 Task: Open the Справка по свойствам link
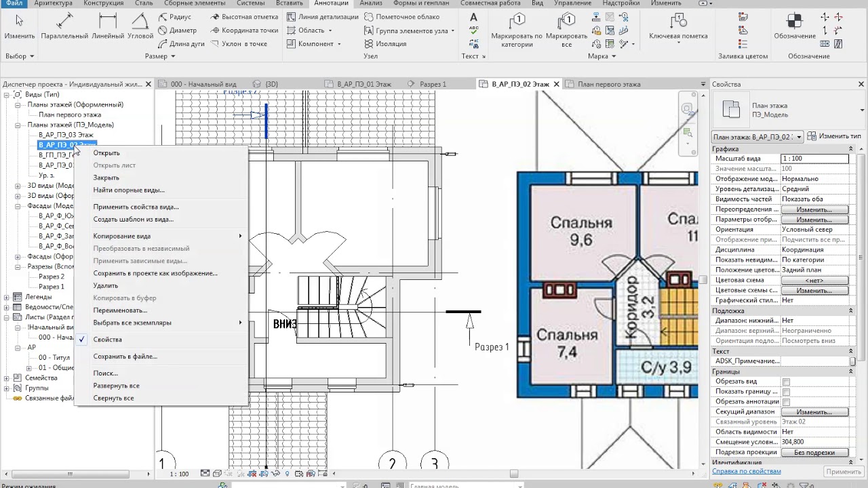(746, 471)
